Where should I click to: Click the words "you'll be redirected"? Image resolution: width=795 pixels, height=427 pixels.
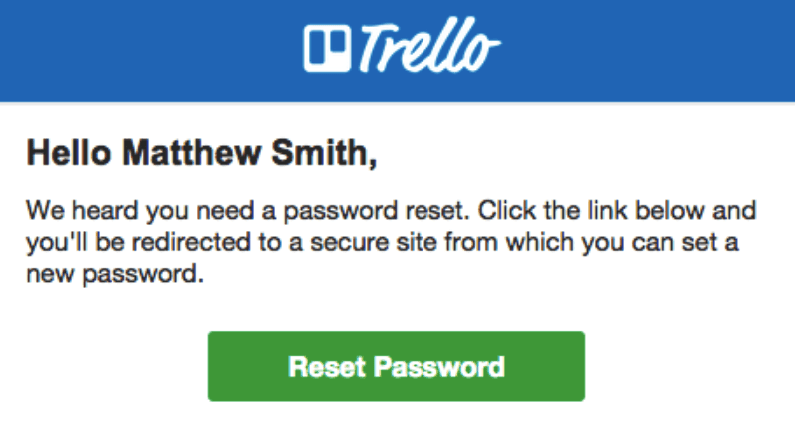[138, 242]
